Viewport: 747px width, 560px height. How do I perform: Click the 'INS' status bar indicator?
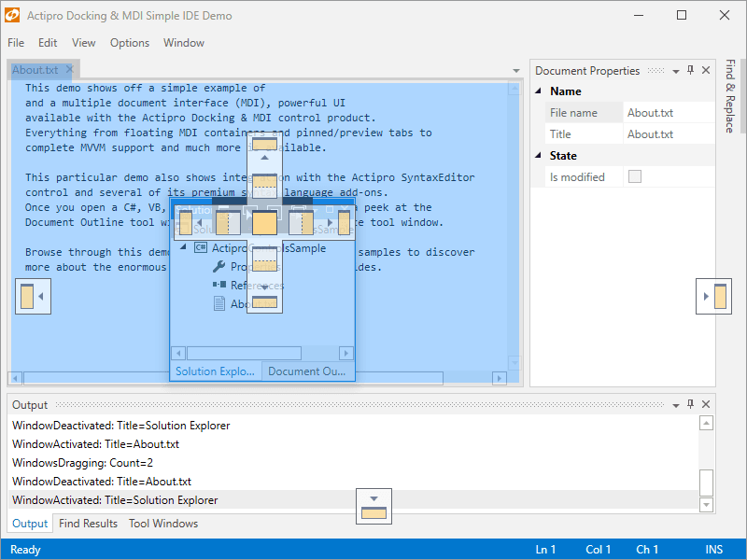713,550
